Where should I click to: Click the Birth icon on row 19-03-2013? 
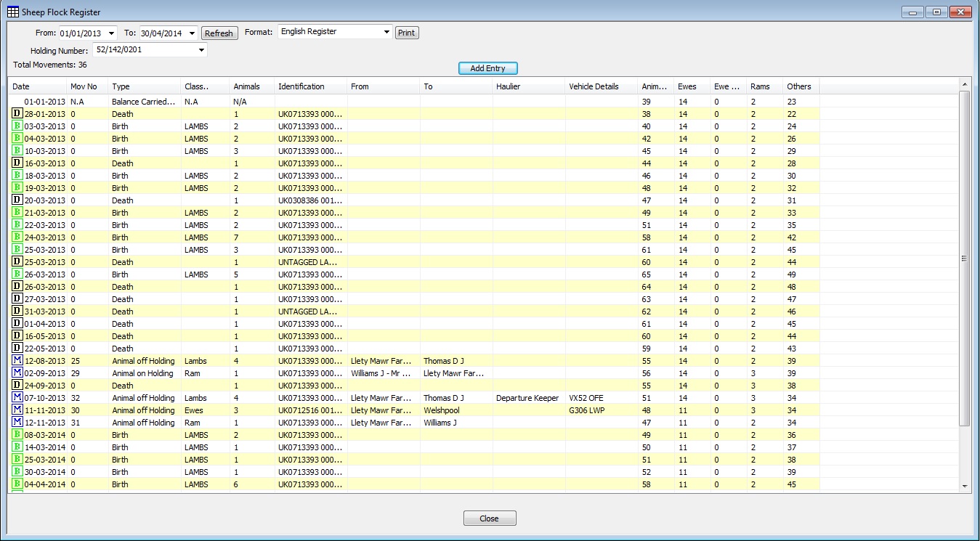tap(17, 188)
